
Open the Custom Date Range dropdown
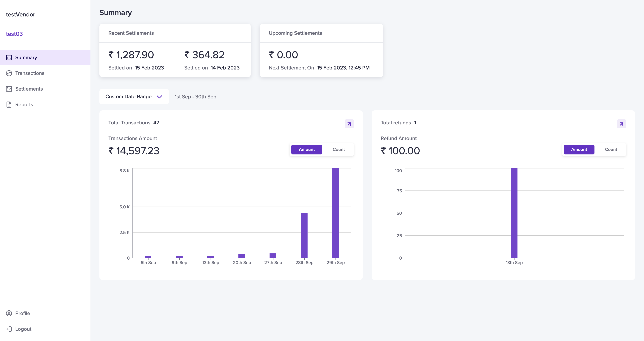pos(129,97)
